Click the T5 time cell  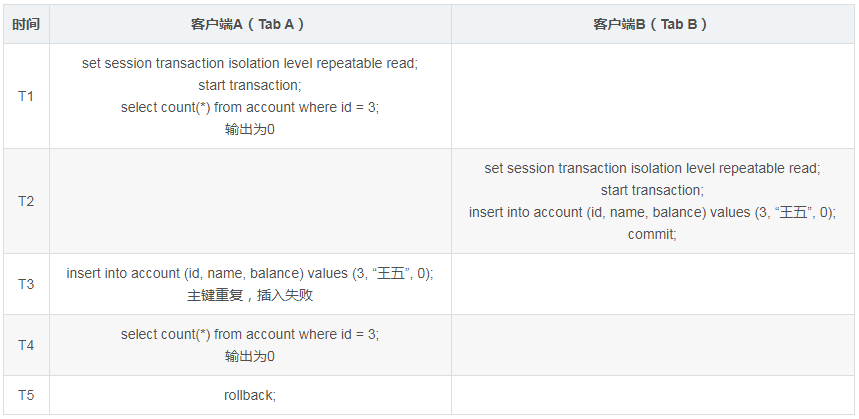[x=26, y=395]
